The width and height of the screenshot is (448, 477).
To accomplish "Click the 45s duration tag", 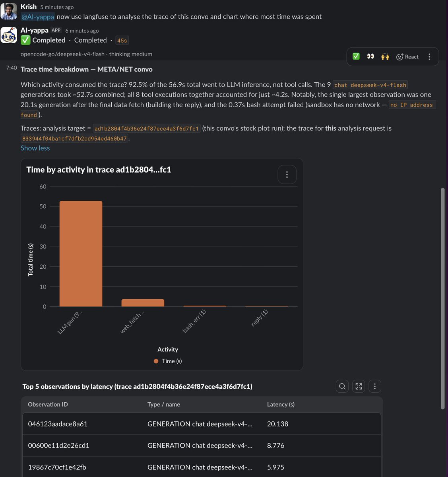I will [x=122, y=41].
